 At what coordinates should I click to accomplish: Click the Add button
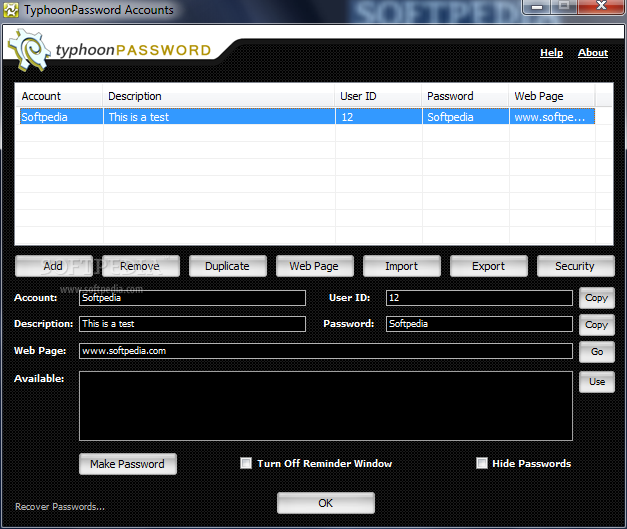pyautogui.click(x=54, y=266)
